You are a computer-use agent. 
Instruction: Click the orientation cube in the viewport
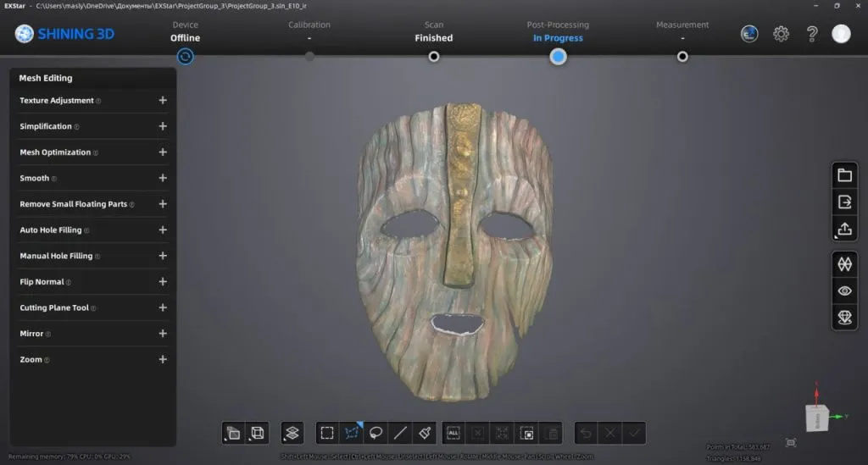pyautogui.click(x=816, y=418)
